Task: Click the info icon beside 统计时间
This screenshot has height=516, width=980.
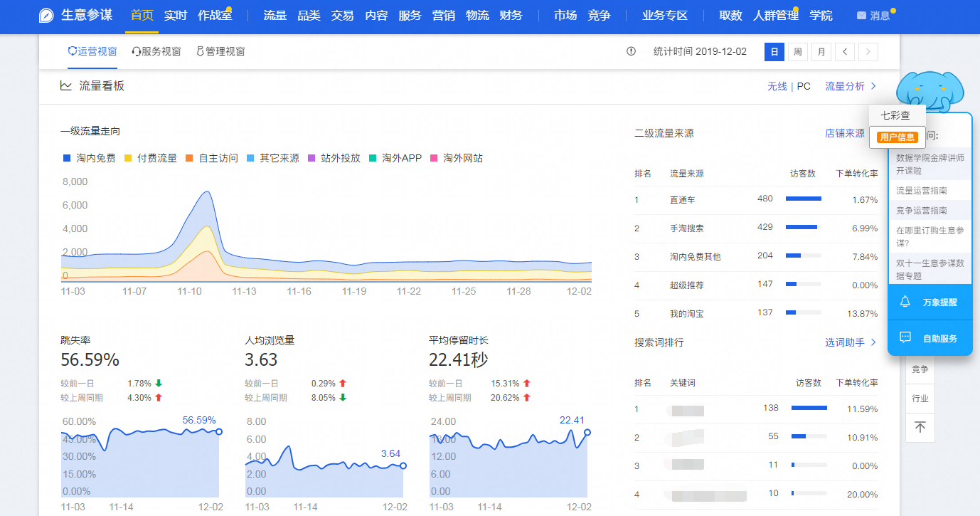Action: point(631,51)
